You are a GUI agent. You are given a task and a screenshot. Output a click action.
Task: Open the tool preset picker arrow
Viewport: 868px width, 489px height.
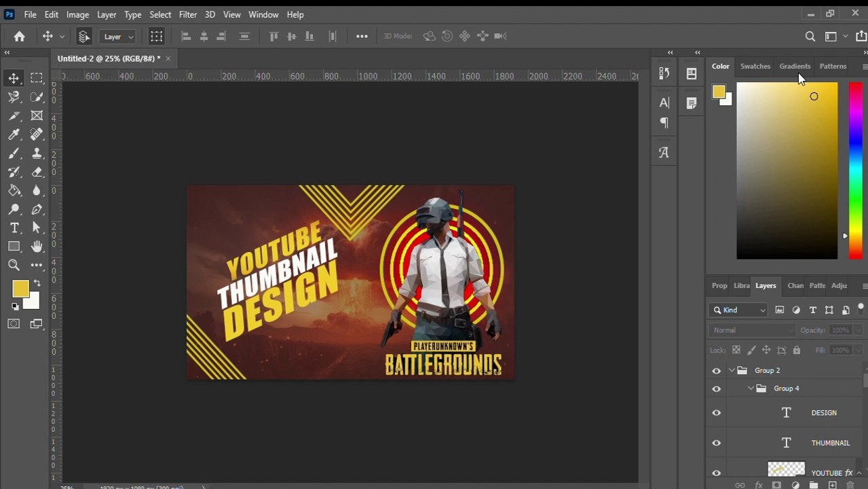tap(62, 37)
